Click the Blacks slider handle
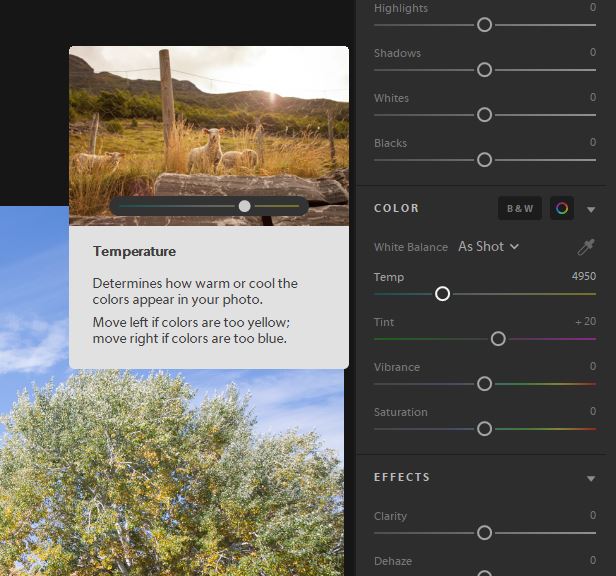This screenshot has height=576, width=616. [x=484, y=160]
